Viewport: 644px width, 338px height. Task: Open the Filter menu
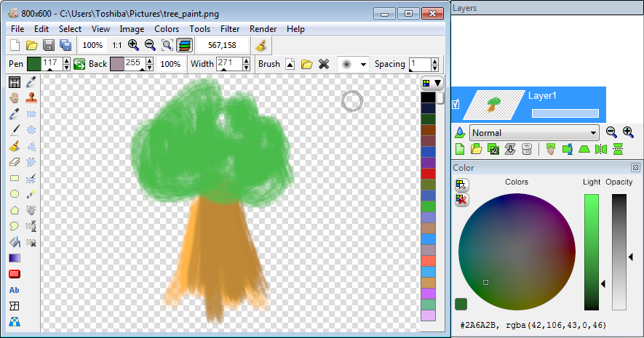click(x=230, y=29)
